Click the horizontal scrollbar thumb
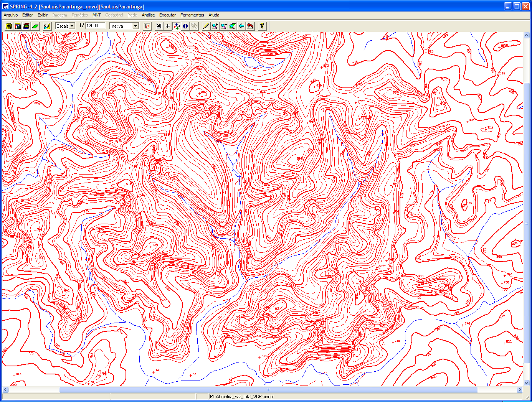Image resolution: width=532 pixels, height=402 pixels. click(x=269, y=389)
